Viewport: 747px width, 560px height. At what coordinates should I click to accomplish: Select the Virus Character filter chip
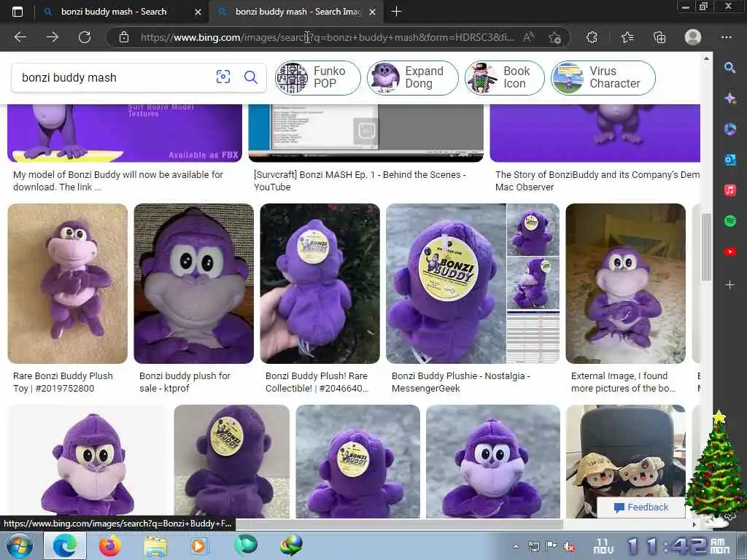[603, 77]
